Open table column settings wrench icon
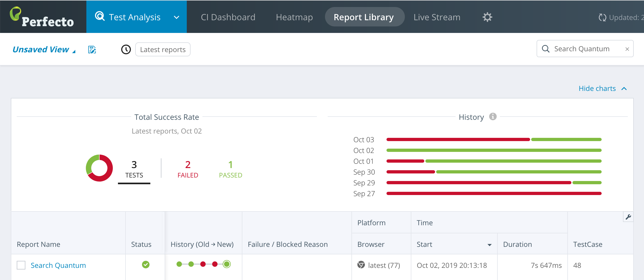 coord(628,217)
